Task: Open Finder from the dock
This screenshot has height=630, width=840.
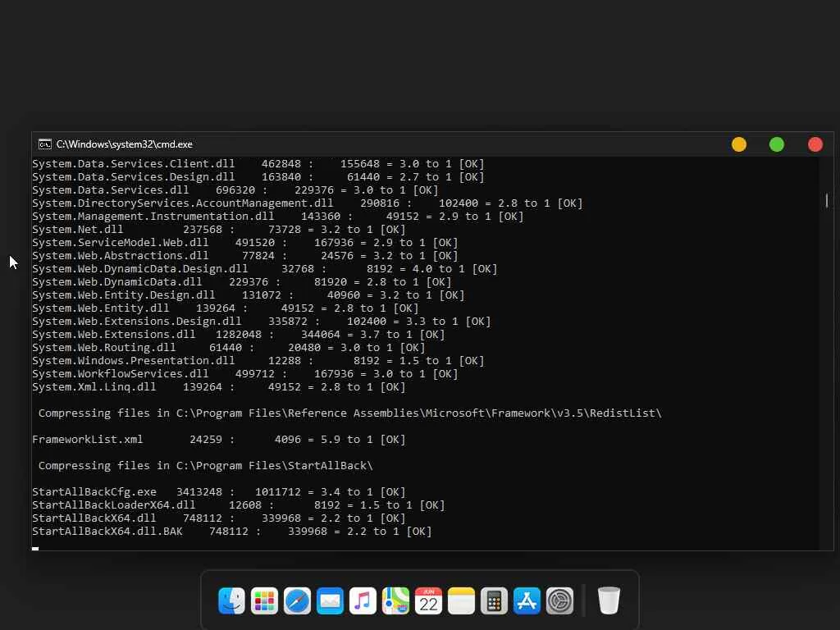Action: (231, 600)
